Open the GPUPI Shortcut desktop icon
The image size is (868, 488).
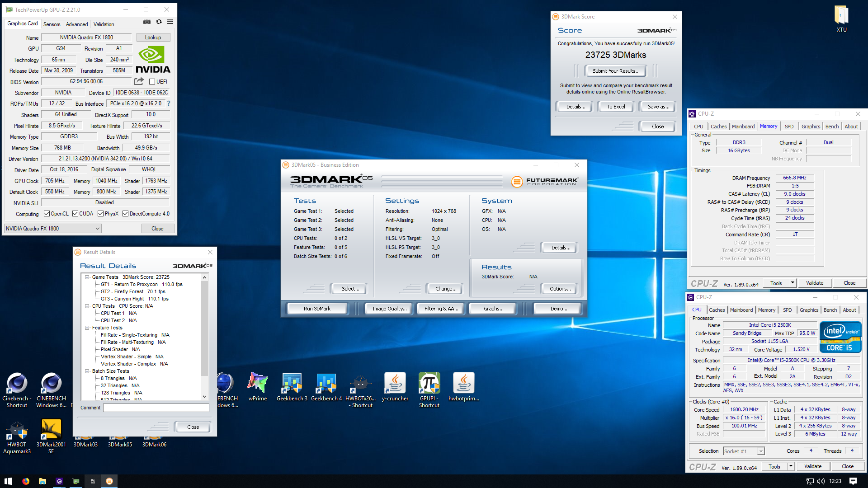tap(429, 390)
